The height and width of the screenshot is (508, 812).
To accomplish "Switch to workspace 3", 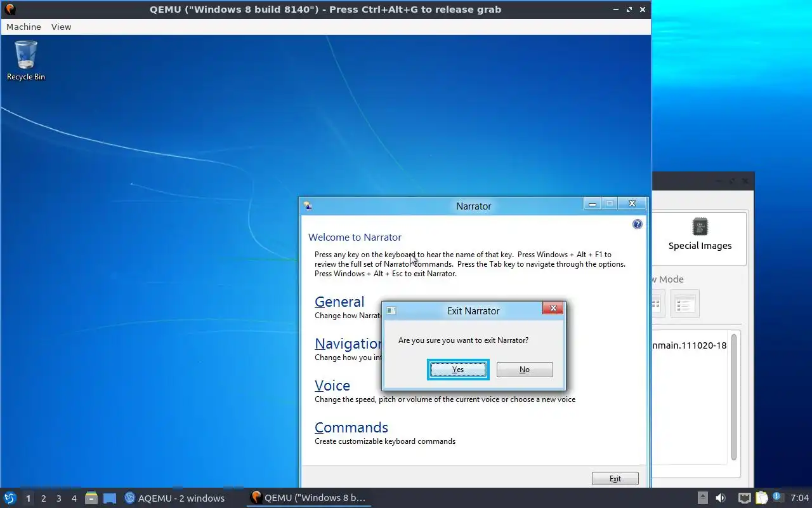I will pos(58,498).
